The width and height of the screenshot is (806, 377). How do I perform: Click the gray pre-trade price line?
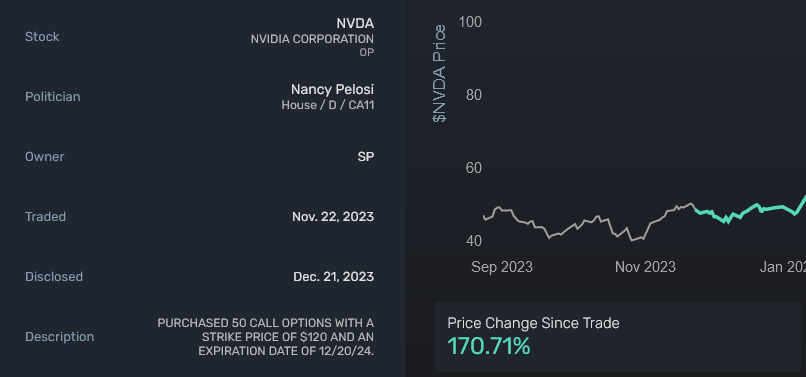(589, 222)
